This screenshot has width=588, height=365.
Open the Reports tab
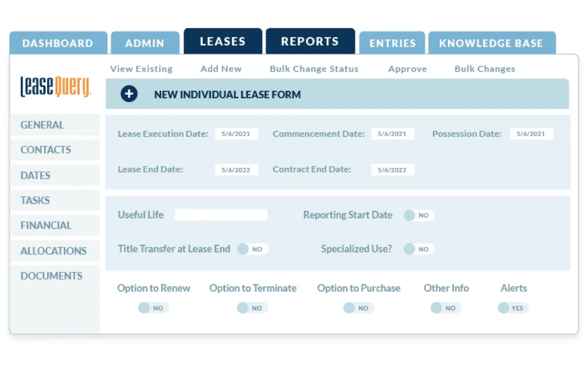[x=310, y=41]
